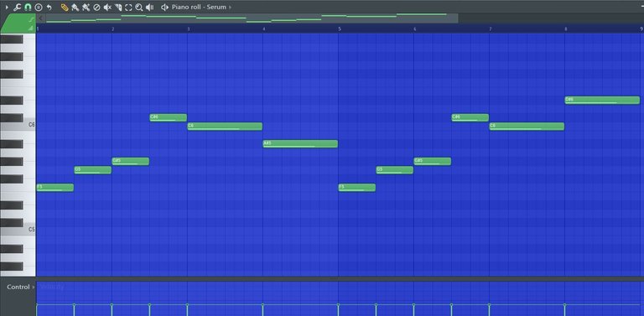
Task: Select the Draw pencil tool
Action: (x=65, y=7)
